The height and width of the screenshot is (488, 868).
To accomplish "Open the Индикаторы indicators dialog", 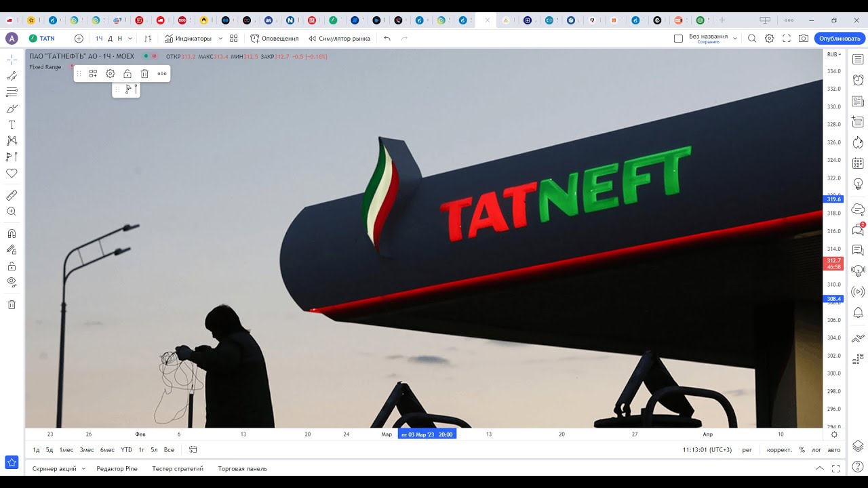I will coord(188,39).
